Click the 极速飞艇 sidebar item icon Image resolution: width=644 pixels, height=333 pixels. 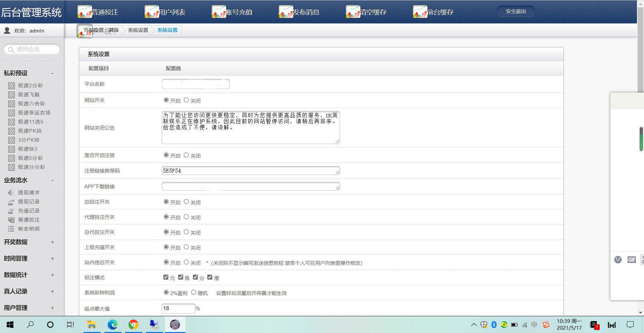click(11, 95)
